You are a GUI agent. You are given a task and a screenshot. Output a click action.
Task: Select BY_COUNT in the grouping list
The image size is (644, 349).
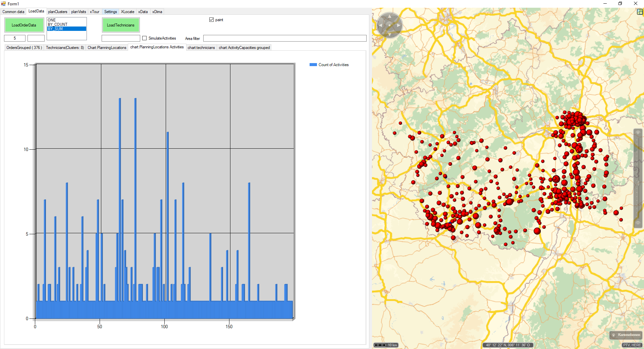[x=58, y=24]
